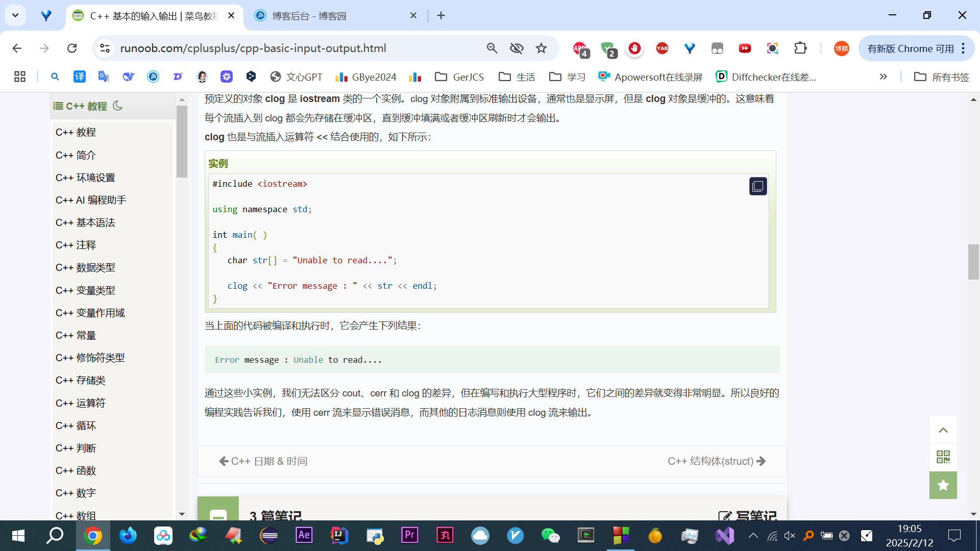The image size is (980, 551).
Task: Expand hidden bookmarks with double chevron
Action: click(x=883, y=77)
